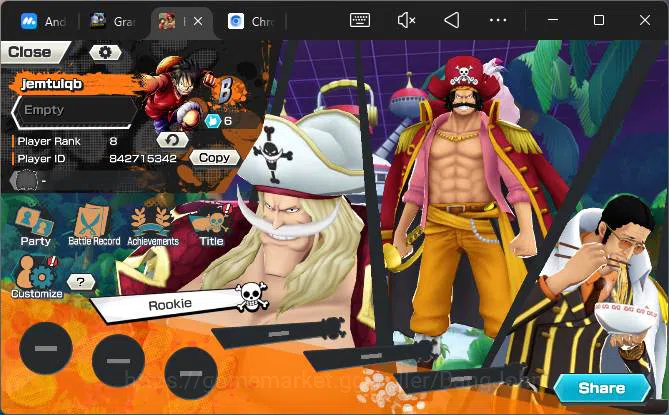Open the Customize gear icon
669x415 pixels.
(x=37, y=277)
